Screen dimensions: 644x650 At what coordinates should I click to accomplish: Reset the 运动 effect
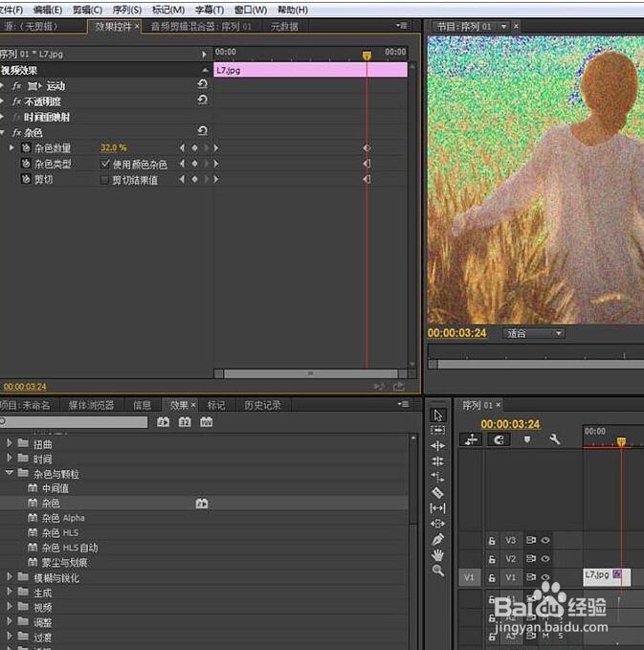tap(202, 84)
